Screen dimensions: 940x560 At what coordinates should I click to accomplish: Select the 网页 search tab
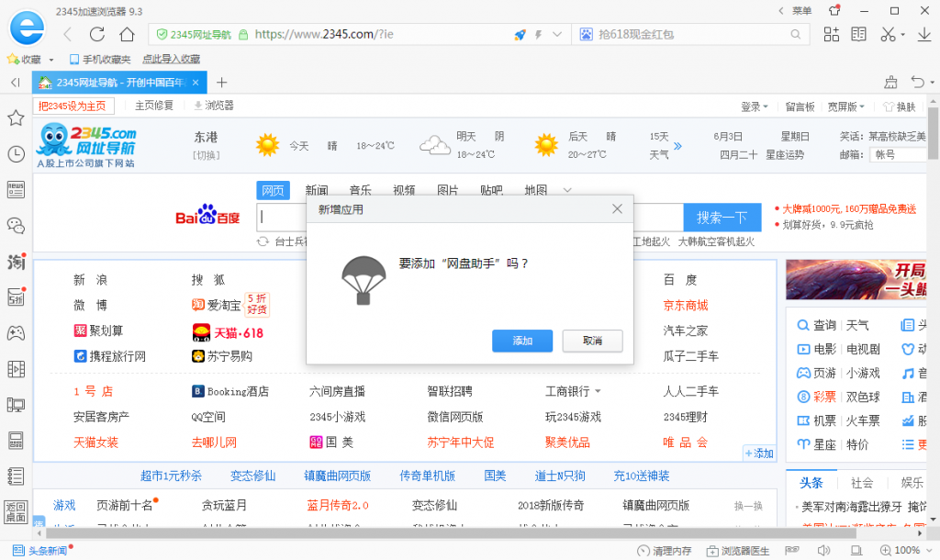[273, 191]
